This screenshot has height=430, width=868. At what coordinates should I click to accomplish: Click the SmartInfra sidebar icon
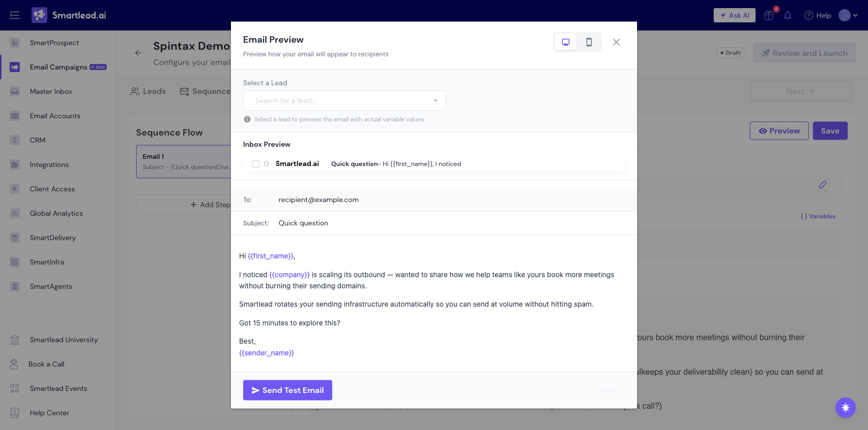coord(15,262)
